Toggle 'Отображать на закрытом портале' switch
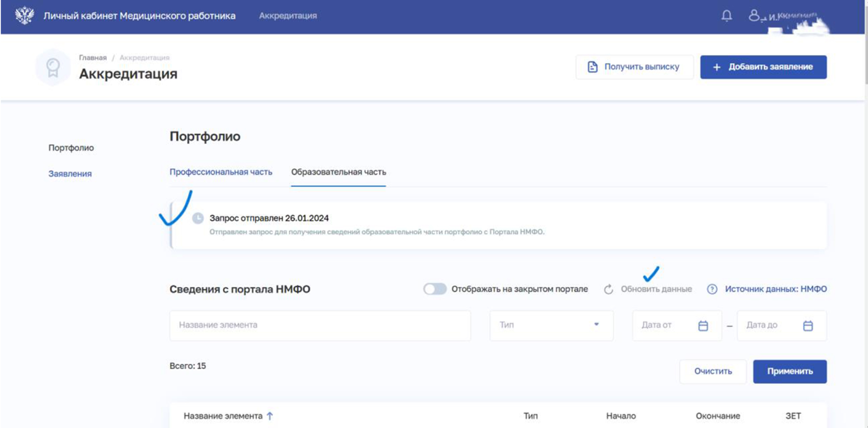This screenshot has width=868, height=428. pos(435,289)
